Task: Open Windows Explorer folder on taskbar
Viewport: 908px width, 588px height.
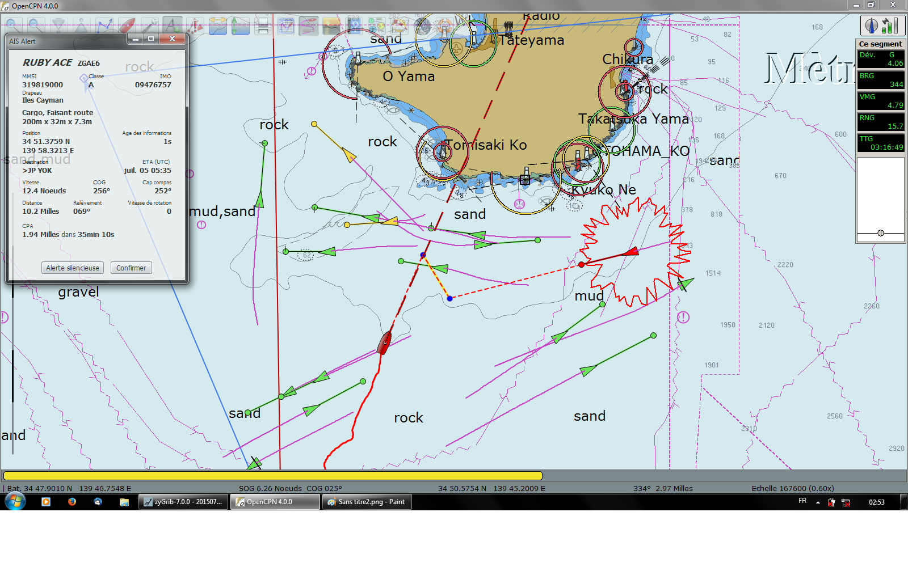Action: (x=124, y=502)
